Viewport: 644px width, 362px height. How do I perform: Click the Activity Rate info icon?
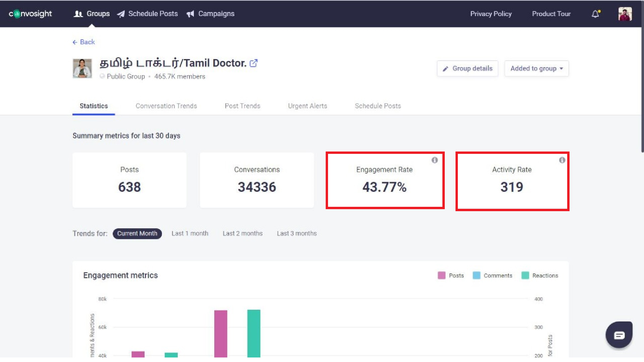(562, 160)
